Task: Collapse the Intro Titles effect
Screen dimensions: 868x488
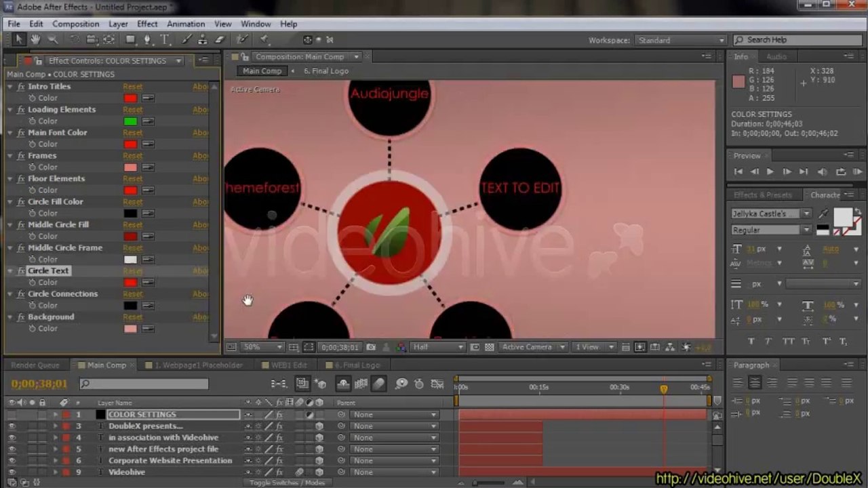Action: click(10, 87)
